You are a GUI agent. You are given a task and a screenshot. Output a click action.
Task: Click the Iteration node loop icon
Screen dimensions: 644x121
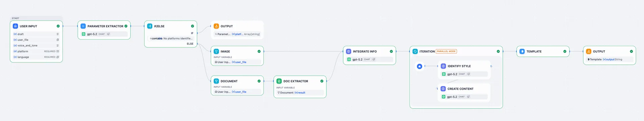click(415, 51)
